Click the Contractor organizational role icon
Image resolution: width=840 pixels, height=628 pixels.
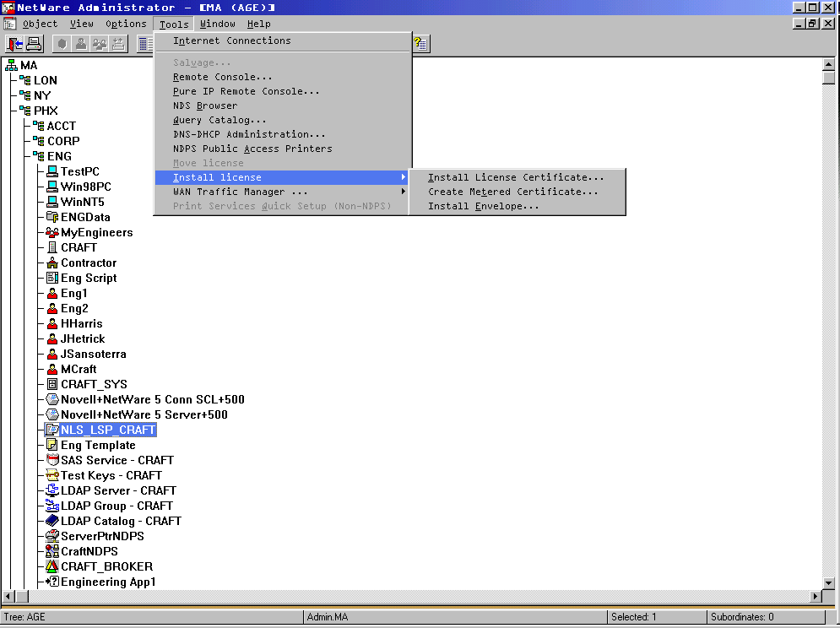tap(52, 263)
